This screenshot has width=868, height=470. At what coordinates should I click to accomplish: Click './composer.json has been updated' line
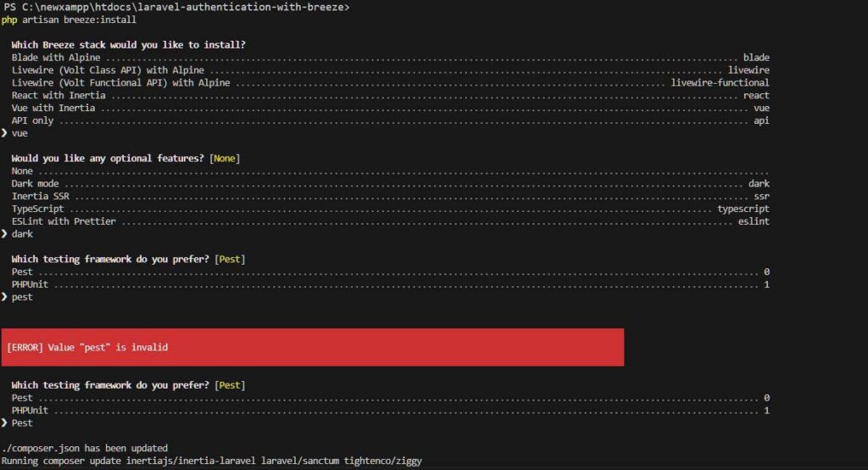pyautogui.click(x=85, y=449)
